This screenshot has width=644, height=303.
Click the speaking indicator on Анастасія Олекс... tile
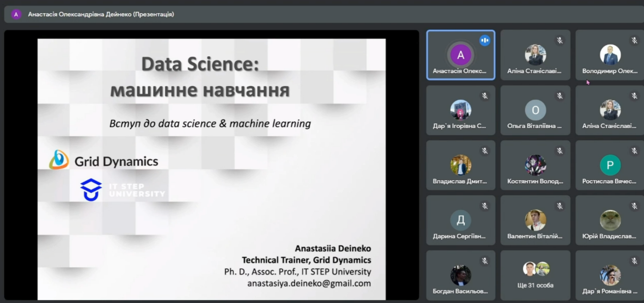tap(485, 40)
